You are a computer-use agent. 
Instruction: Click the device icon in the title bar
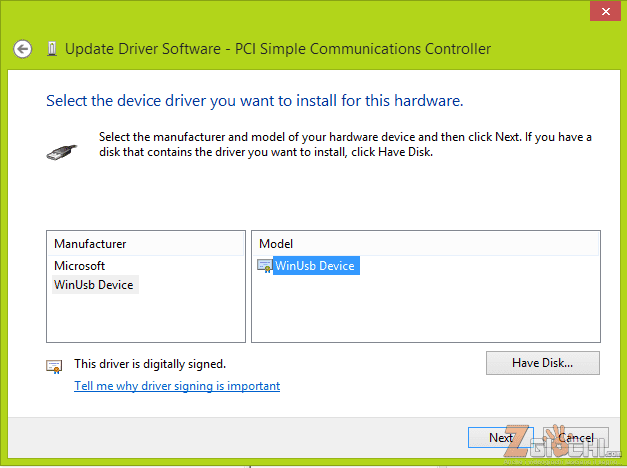pyautogui.click(x=50, y=48)
